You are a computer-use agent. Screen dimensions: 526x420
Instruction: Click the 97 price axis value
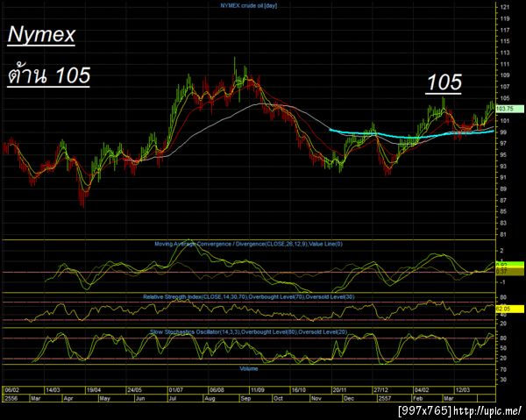tap(503, 144)
